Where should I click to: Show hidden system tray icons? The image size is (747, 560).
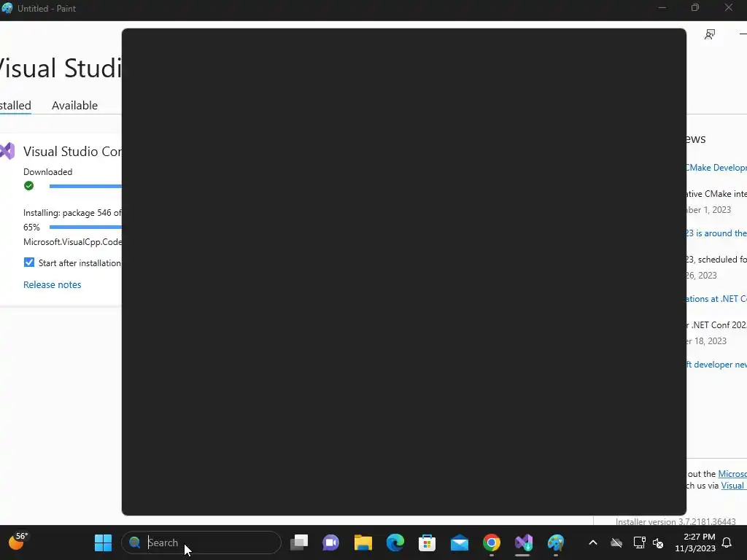point(592,542)
